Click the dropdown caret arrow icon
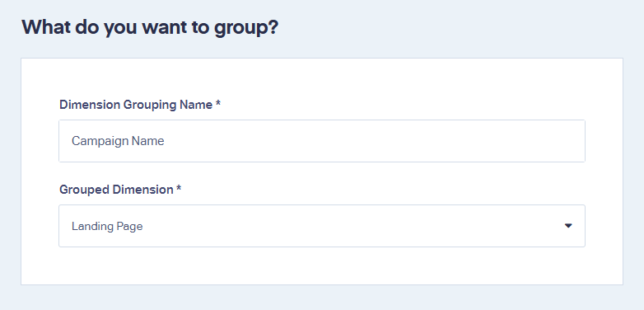 click(x=568, y=226)
